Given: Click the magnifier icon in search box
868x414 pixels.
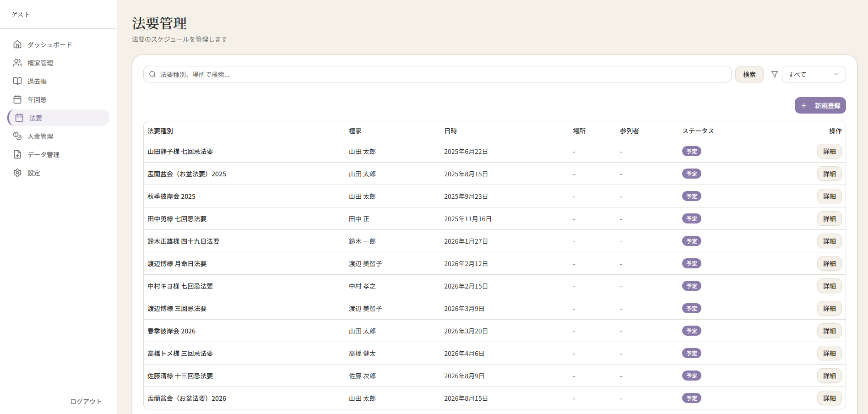Looking at the screenshot, I should (152, 74).
